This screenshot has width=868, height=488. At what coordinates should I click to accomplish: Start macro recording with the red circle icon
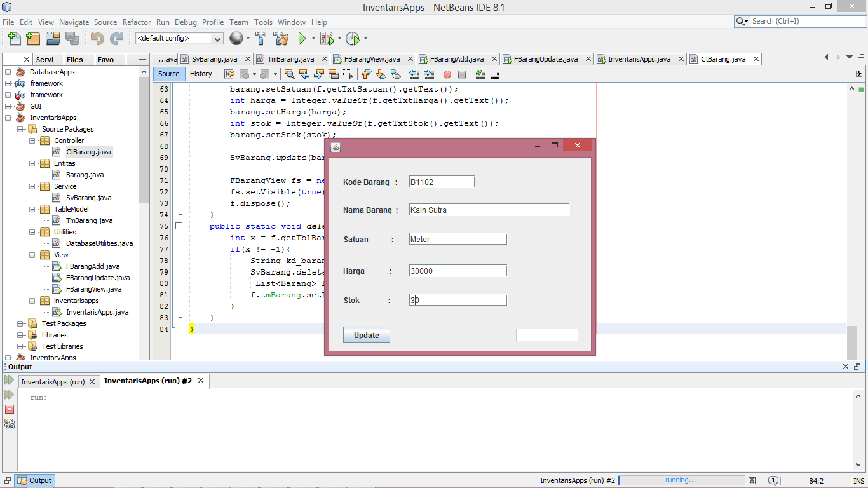(447, 74)
